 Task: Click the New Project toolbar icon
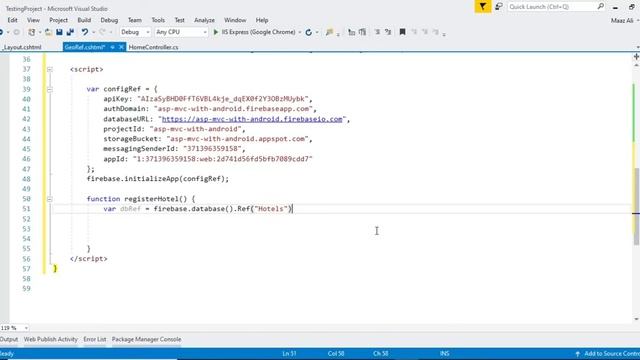pyautogui.click(x=31, y=32)
